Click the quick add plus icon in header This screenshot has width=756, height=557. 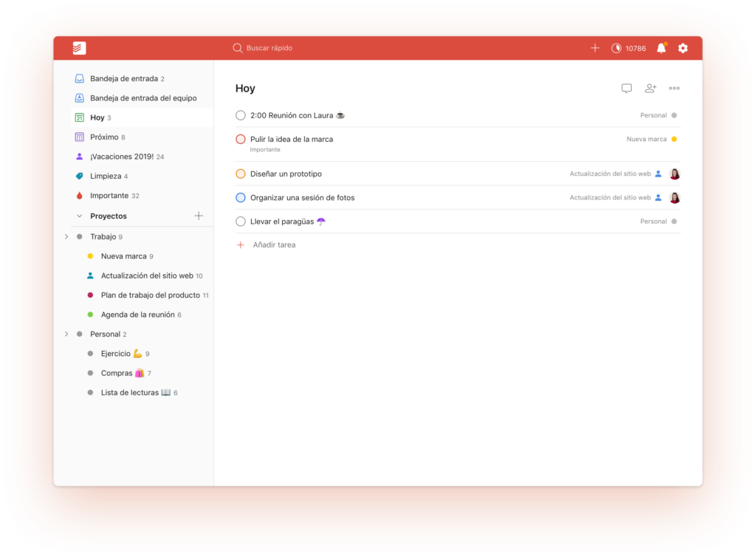click(595, 48)
